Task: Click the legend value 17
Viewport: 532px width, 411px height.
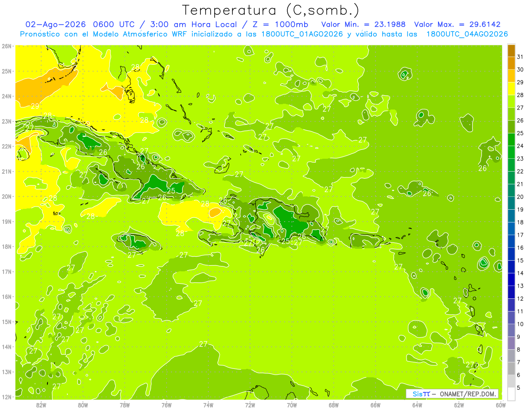Action: tap(520, 235)
